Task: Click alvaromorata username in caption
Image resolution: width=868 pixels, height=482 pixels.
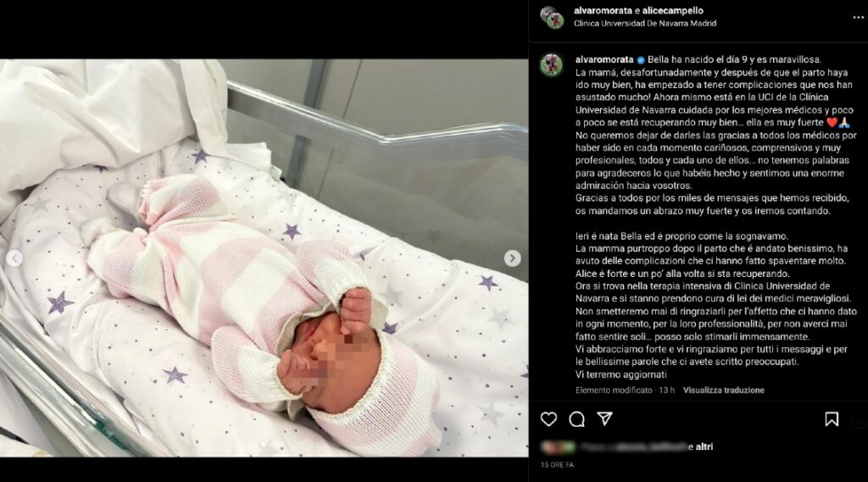Action: (x=604, y=60)
